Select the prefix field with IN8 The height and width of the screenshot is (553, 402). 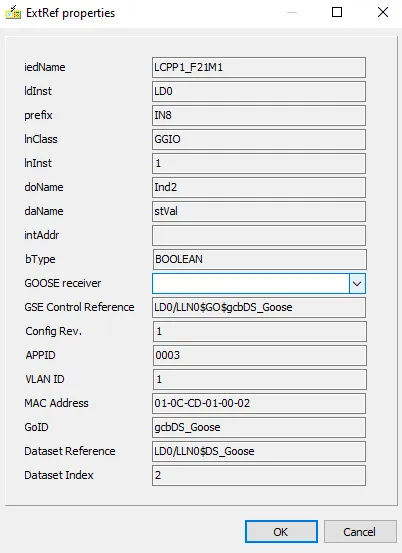(259, 115)
